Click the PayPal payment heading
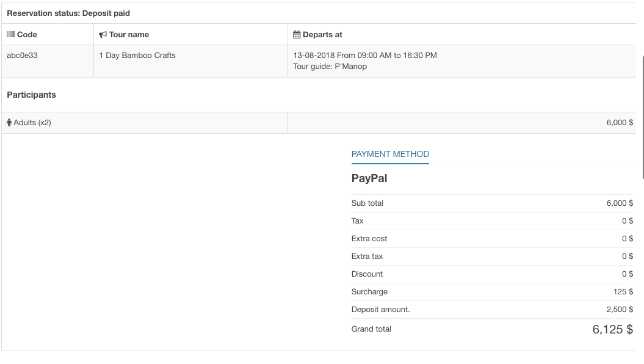Screen dimensions: 644x364 369,179
